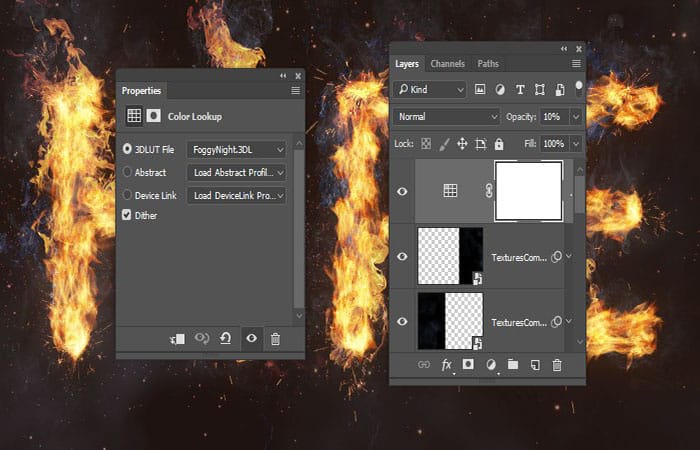Lock image pixels brush icon

(444, 144)
